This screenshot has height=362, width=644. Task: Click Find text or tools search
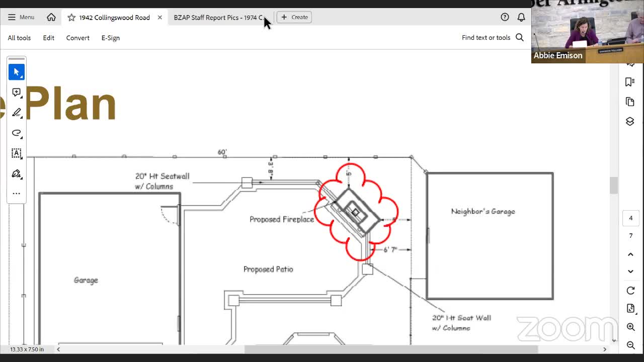(493, 38)
